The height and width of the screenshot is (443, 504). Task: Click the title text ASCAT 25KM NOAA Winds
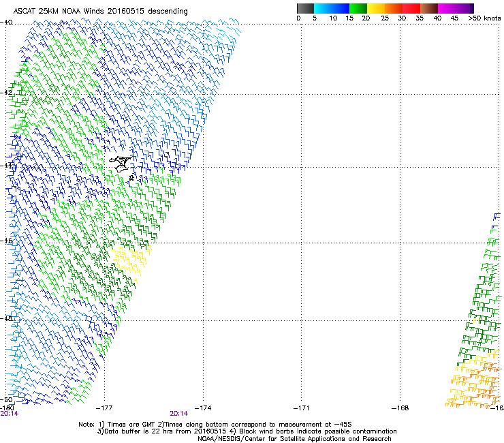pos(59,11)
